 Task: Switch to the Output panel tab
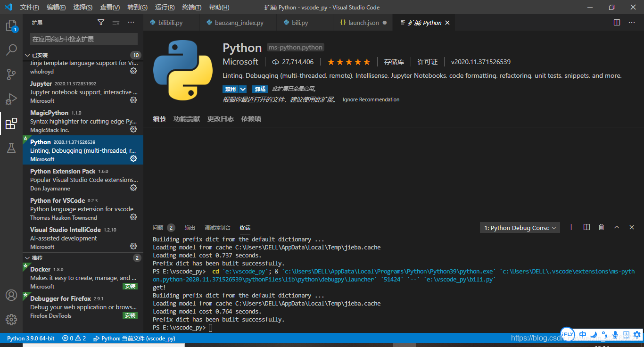pyautogui.click(x=190, y=228)
